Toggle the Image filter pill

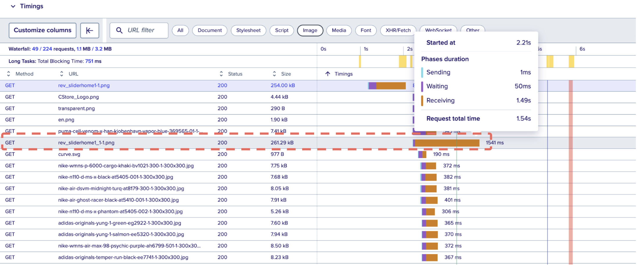[310, 30]
